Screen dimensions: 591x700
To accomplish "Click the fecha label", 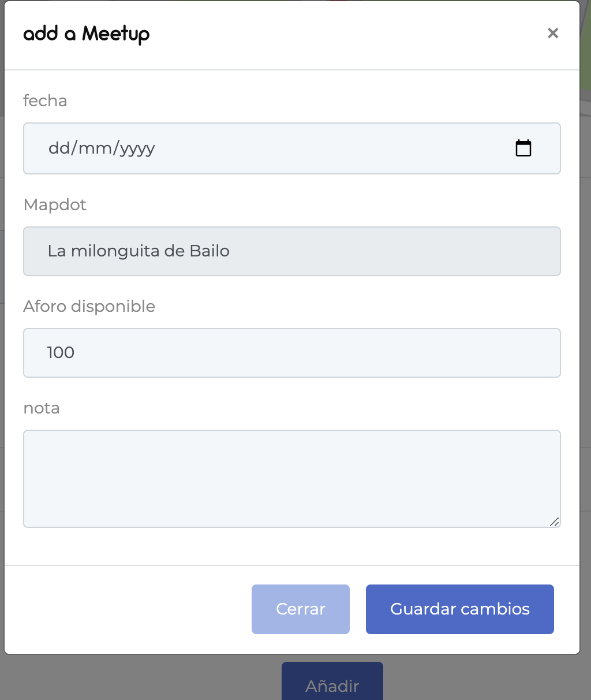I will point(45,100).
